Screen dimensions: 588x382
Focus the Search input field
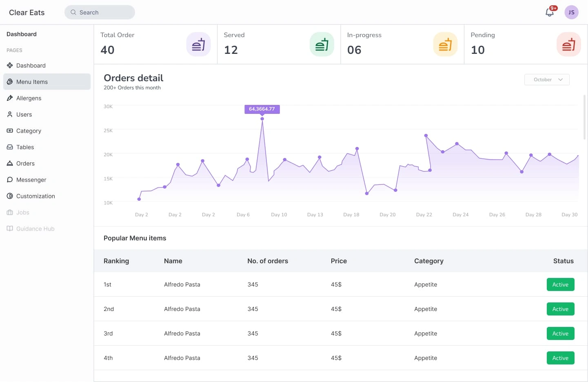coord(100,12)
